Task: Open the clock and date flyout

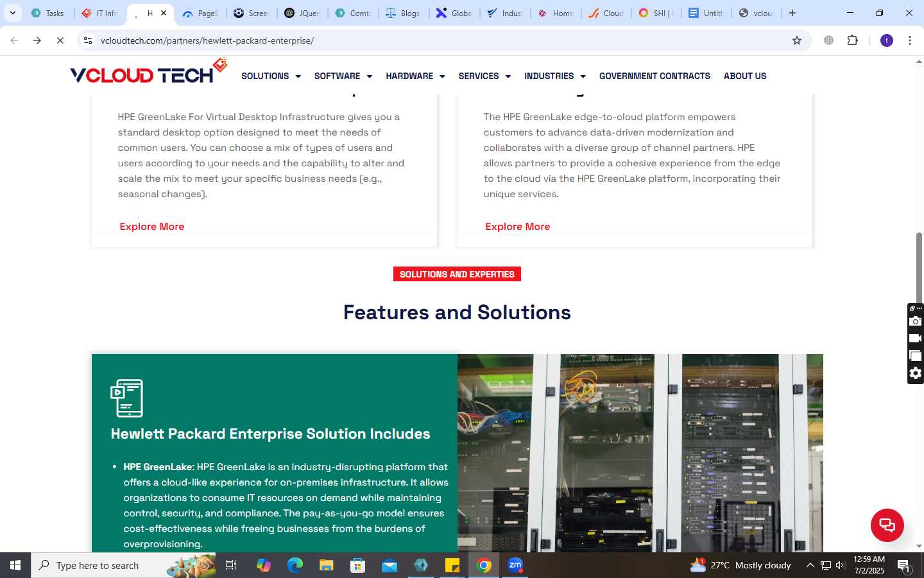Action: pos(869,565)
